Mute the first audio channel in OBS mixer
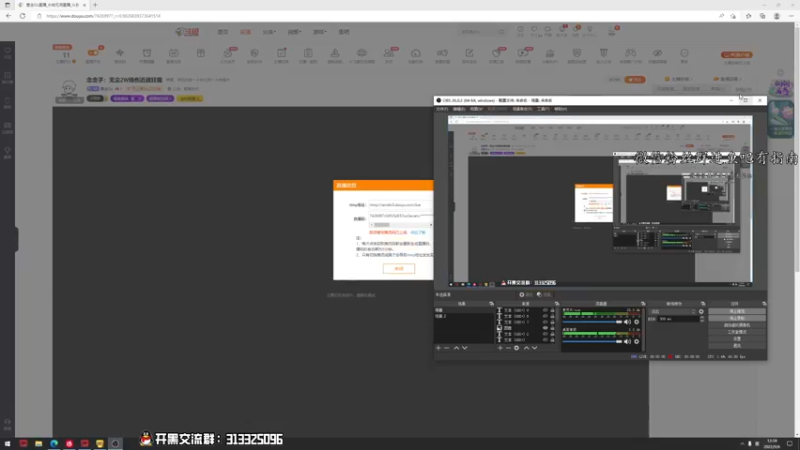 pyautogui.click(x=628, y=322)
